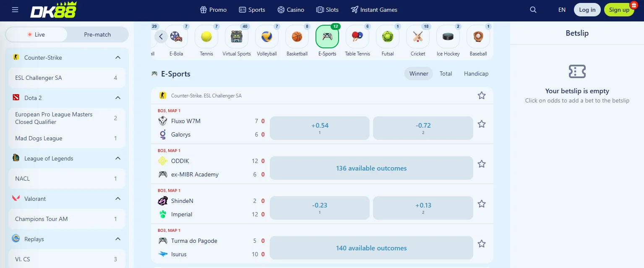This screenshot has height=268, width=644.
Task: Click the ex-MIBR Academy team name
Action: 195,174
